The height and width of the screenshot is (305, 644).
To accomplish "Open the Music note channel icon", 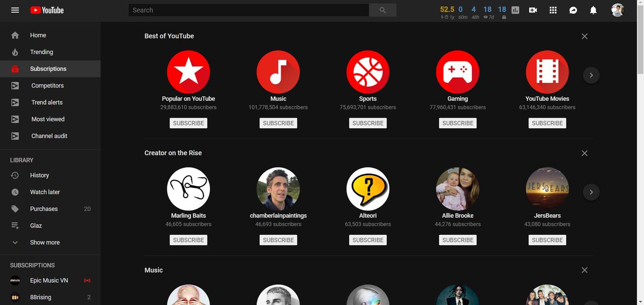I will (x=278, y=72).
